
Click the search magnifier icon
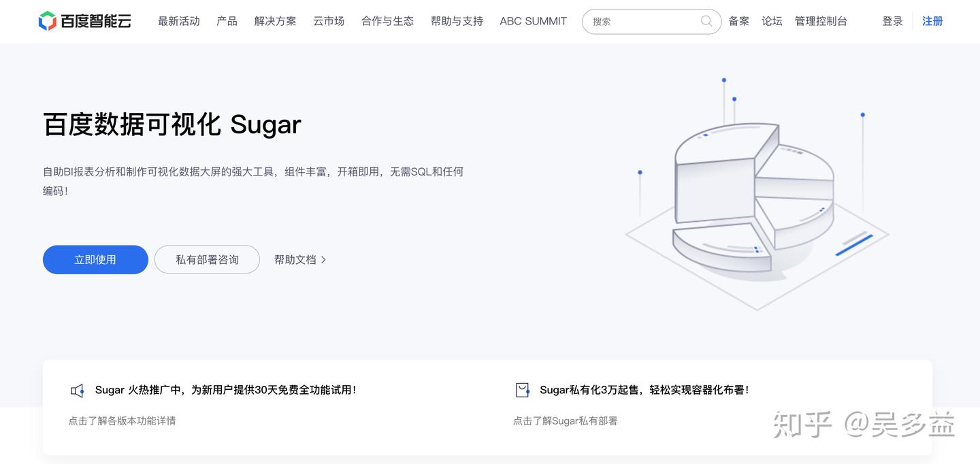(x=706, y=21)
